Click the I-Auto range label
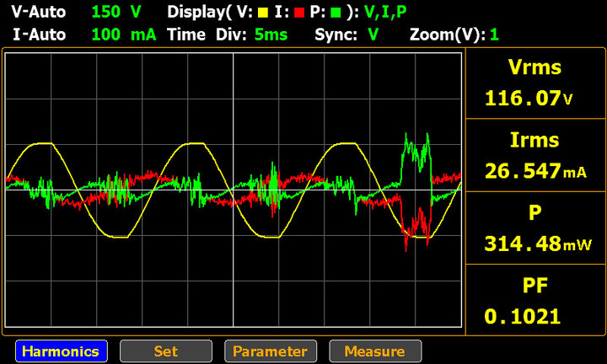Screen dimensions: 607x364 [x=39, y=35]
